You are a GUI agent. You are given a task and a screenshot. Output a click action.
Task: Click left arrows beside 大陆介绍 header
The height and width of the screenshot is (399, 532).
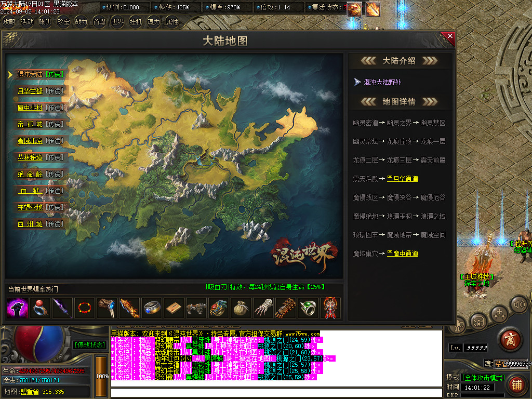(x=368, y=61)
